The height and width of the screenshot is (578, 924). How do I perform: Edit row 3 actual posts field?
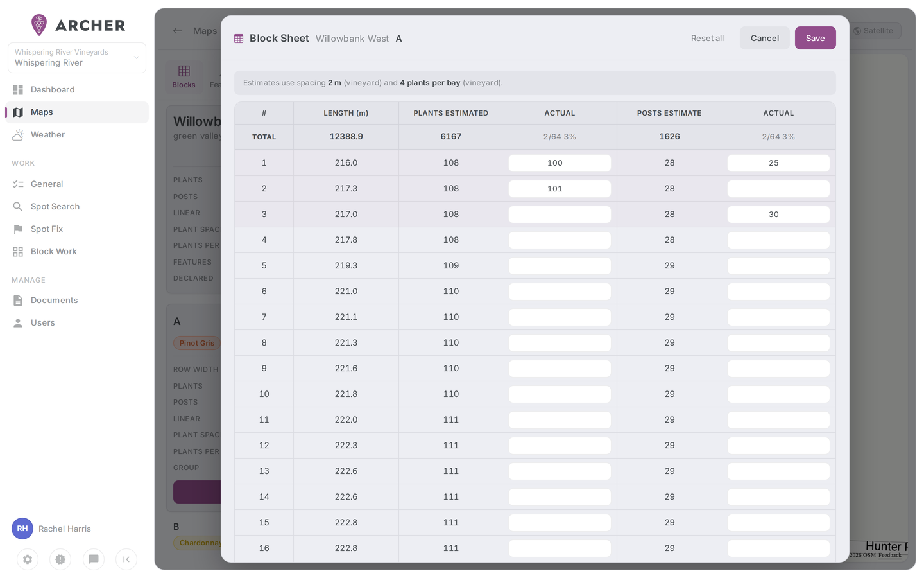coord(778,215)
